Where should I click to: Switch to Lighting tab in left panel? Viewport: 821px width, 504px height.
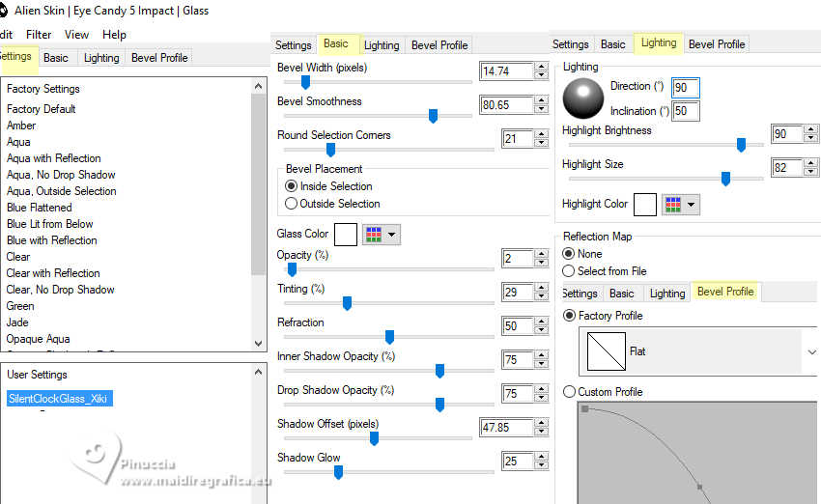point(101,58)
